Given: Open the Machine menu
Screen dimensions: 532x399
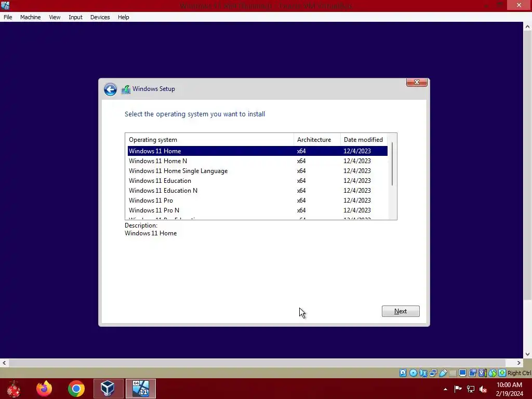Looking at the screenshot, I should (x=30, y=17).
